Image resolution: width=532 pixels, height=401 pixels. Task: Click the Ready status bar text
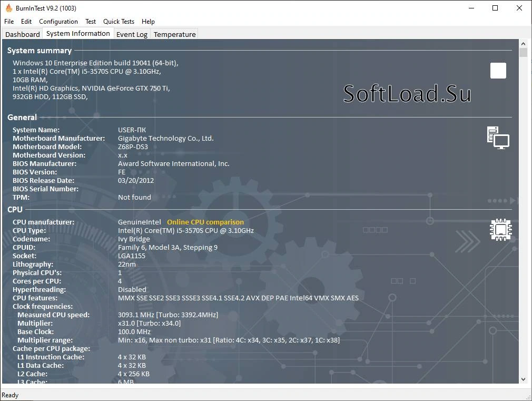[10, 395]
